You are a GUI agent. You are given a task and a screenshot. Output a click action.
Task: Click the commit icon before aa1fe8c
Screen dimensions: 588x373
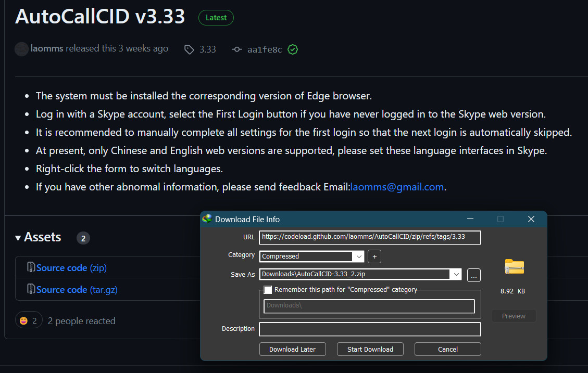point(236,49)
